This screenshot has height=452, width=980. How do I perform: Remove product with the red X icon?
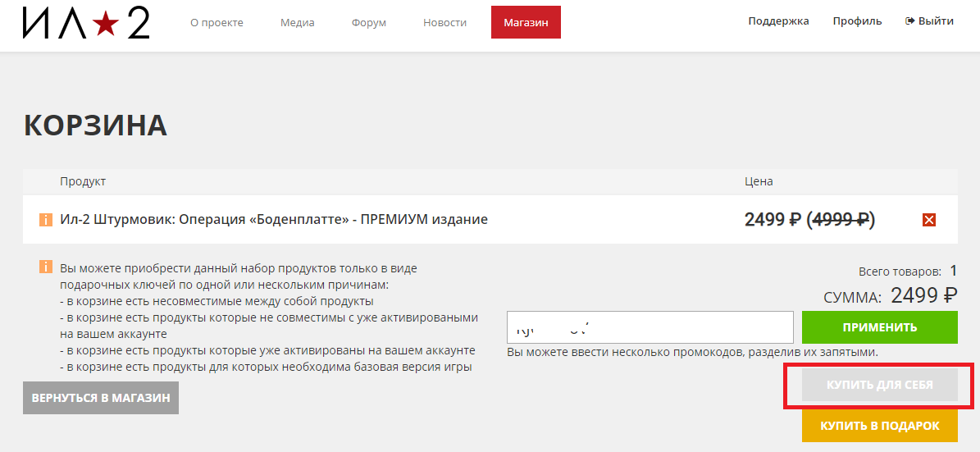[929, 220]
